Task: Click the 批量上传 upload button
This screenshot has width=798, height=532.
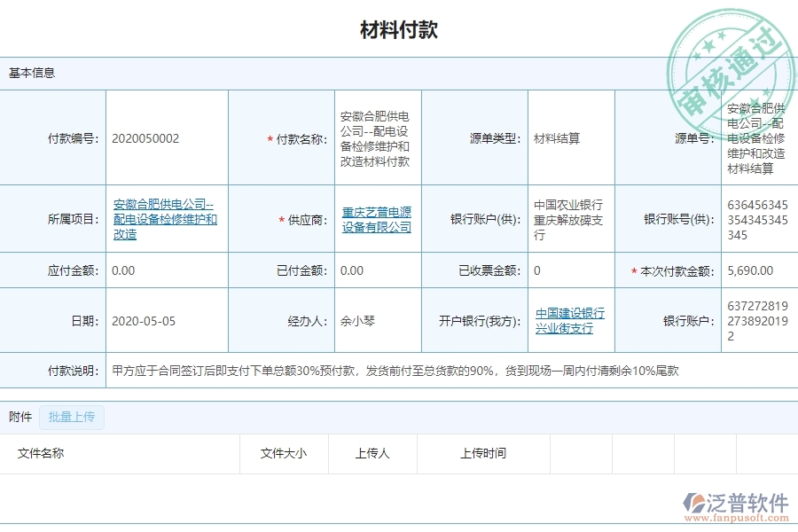Action: tap(71, 418)
